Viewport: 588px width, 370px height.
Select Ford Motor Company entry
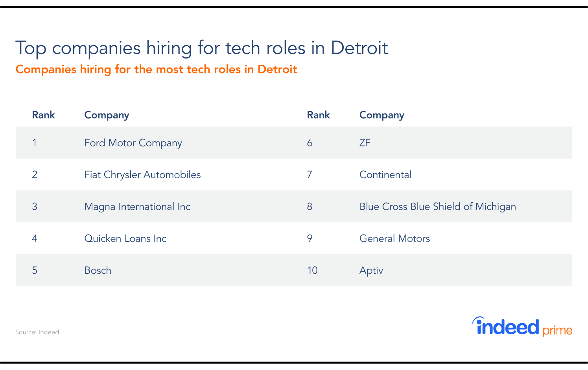pos(133,143)
